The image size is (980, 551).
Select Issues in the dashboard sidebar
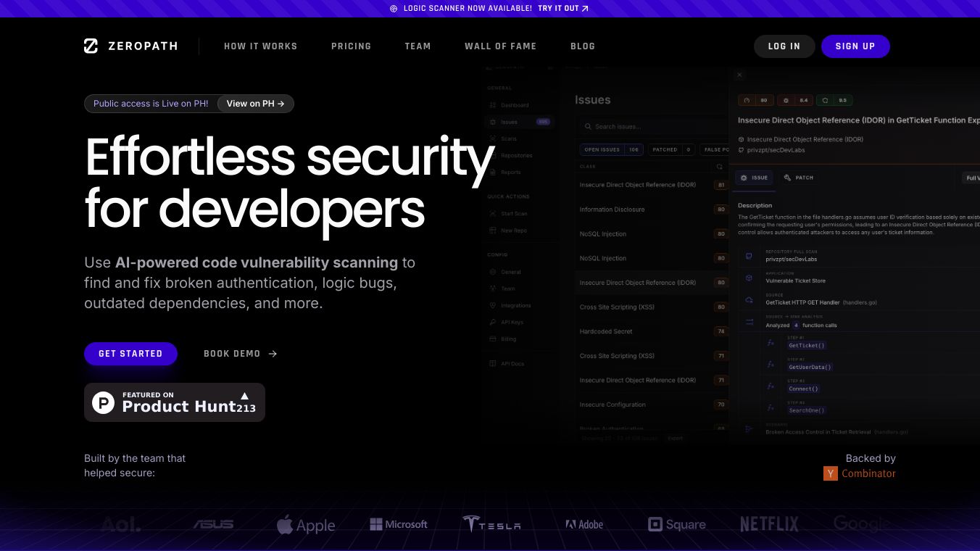(x=520, y=122)
